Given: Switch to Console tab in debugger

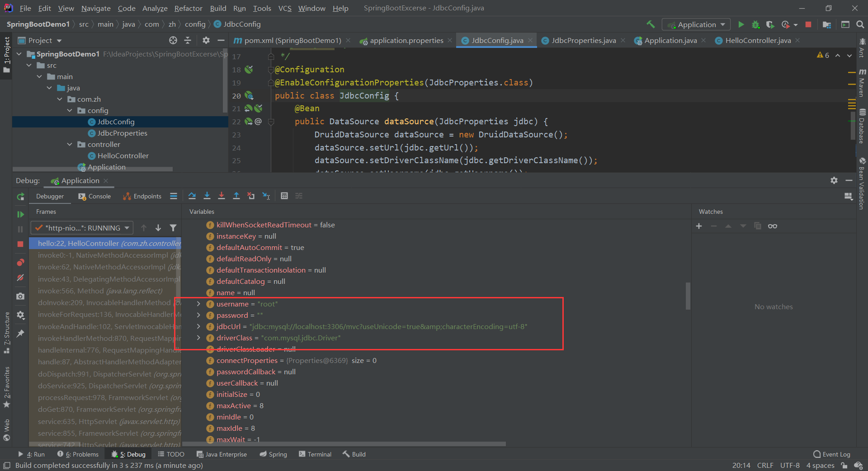Looking at the screenshot, I should tap(94, 196).
